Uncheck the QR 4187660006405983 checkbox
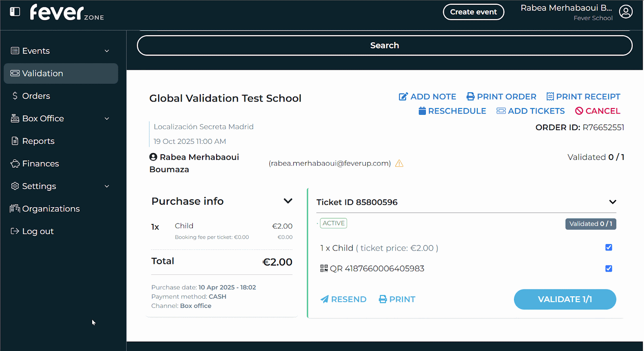Screen dimensions: 644x351 coord(609,268)
